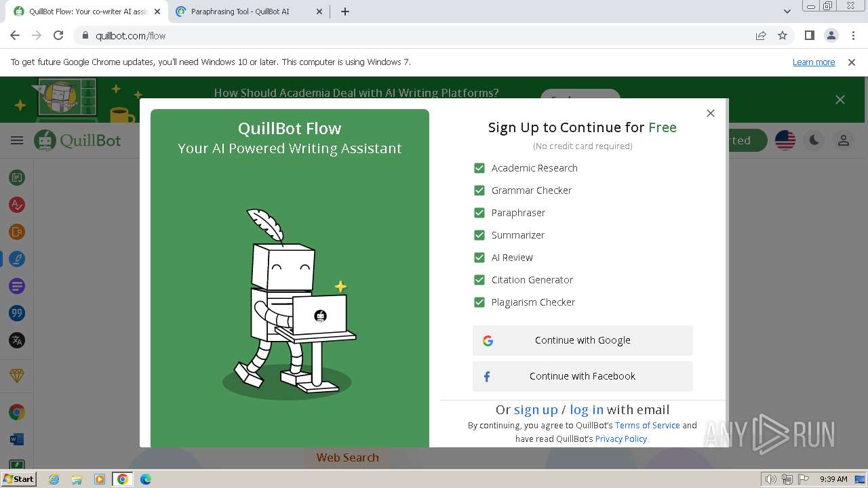Close the QuillBot Flow browser tab
Viewport: 868px width, 488px height.
[x=157, y=12]
